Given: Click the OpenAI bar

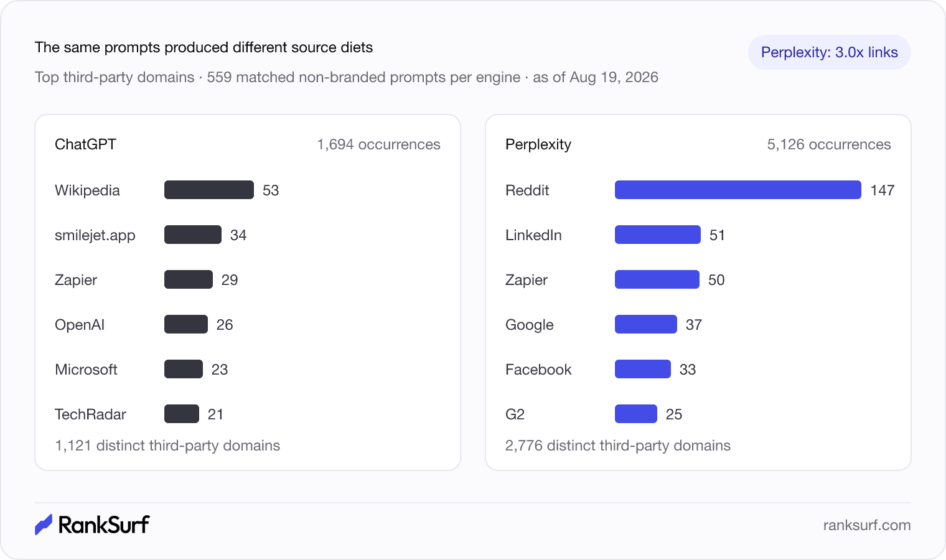Looking at the screenshot, I should 186,324.
